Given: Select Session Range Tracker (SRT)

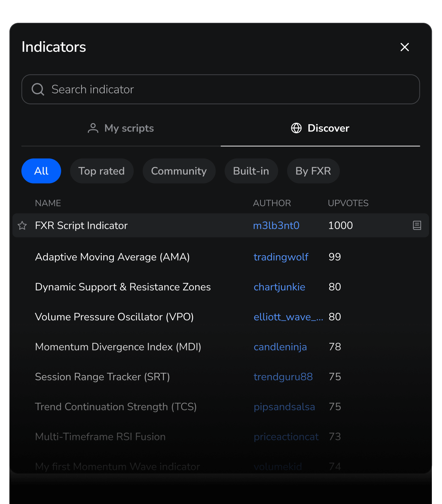Looking at the screenshot, I should click(103, 377).
